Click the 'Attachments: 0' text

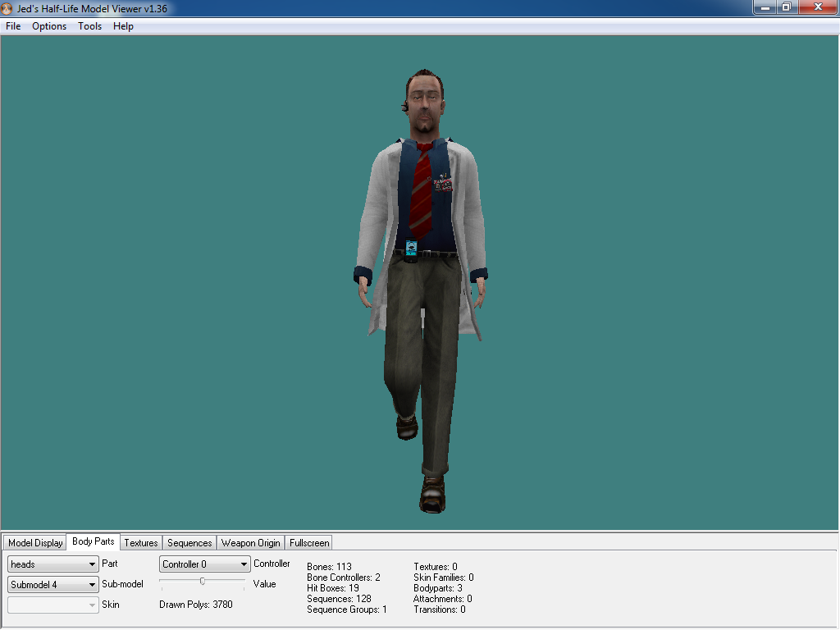[x=442, y=598]
